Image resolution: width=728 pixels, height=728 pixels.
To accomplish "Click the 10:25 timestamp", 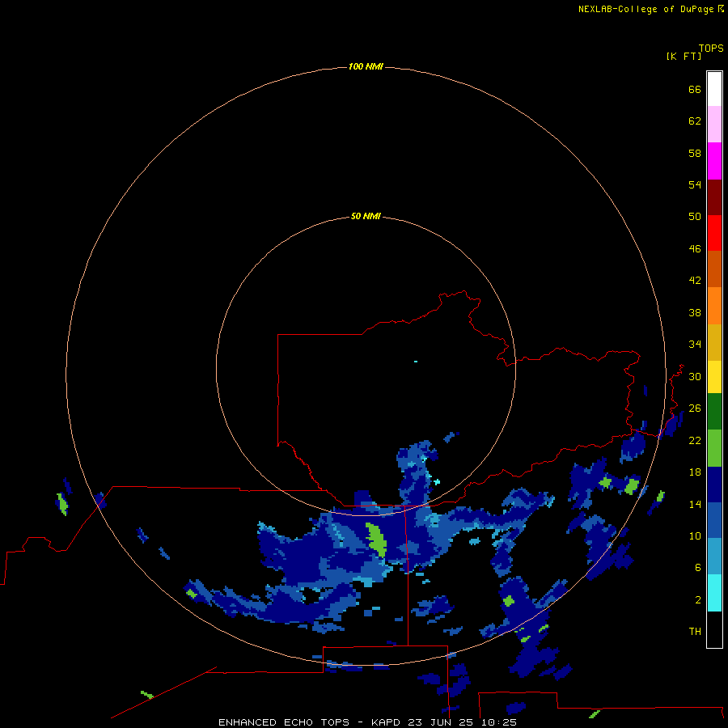I will click(x=499, y=722).
